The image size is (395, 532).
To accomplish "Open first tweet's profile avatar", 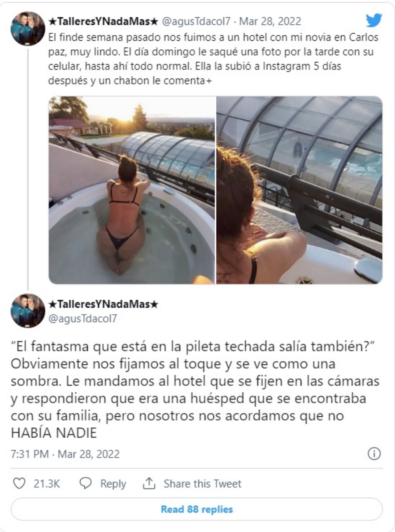I will [28, 28].
